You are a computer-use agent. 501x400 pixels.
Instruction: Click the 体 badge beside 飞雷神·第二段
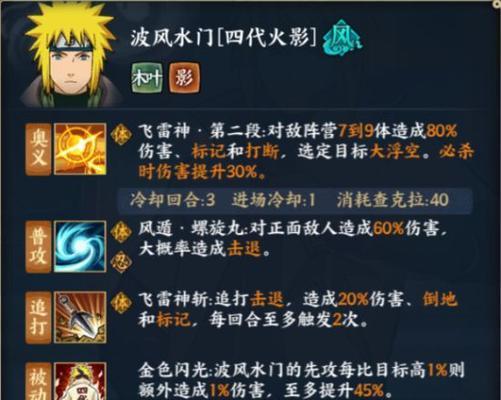[121, 134]
